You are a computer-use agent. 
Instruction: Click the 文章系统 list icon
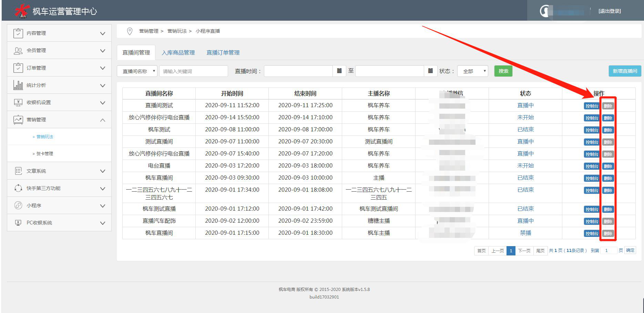pos(18,171)
